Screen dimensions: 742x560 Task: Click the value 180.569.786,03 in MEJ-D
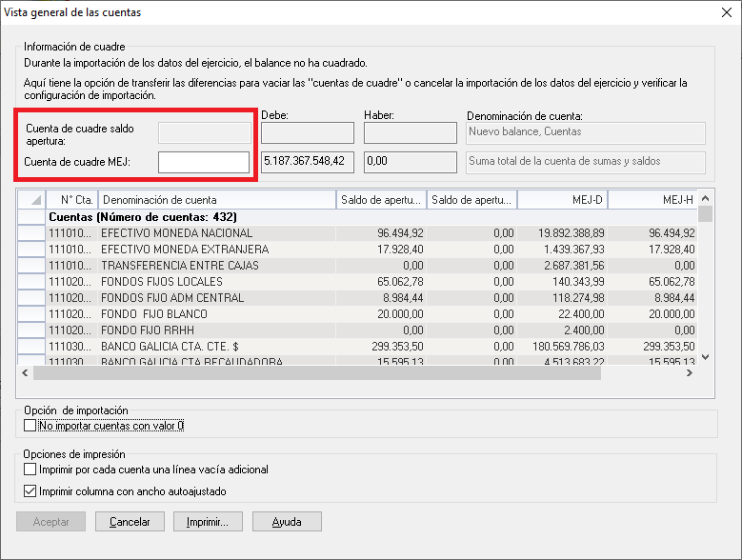click(569, 347)
